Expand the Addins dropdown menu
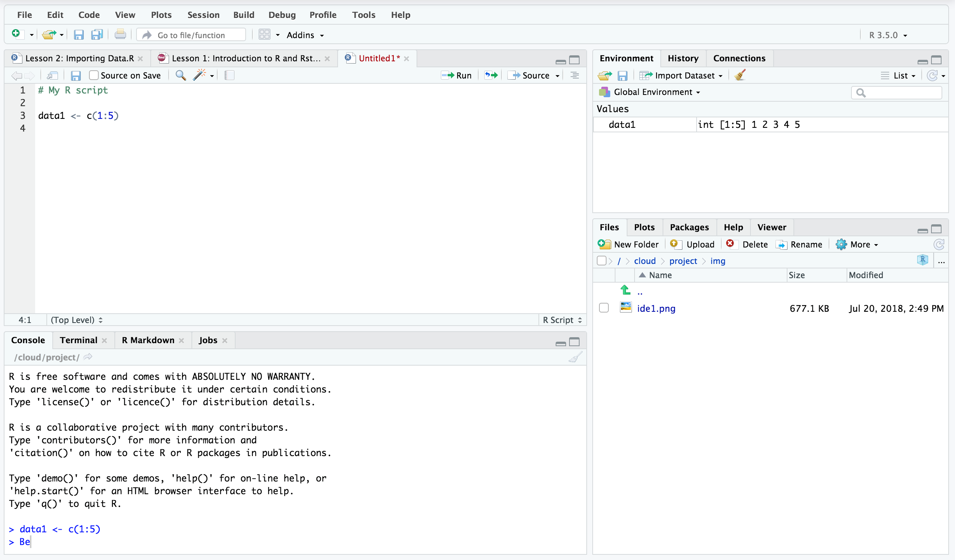The width and height of the screenshot is (955, 560). tap(304, 35)
